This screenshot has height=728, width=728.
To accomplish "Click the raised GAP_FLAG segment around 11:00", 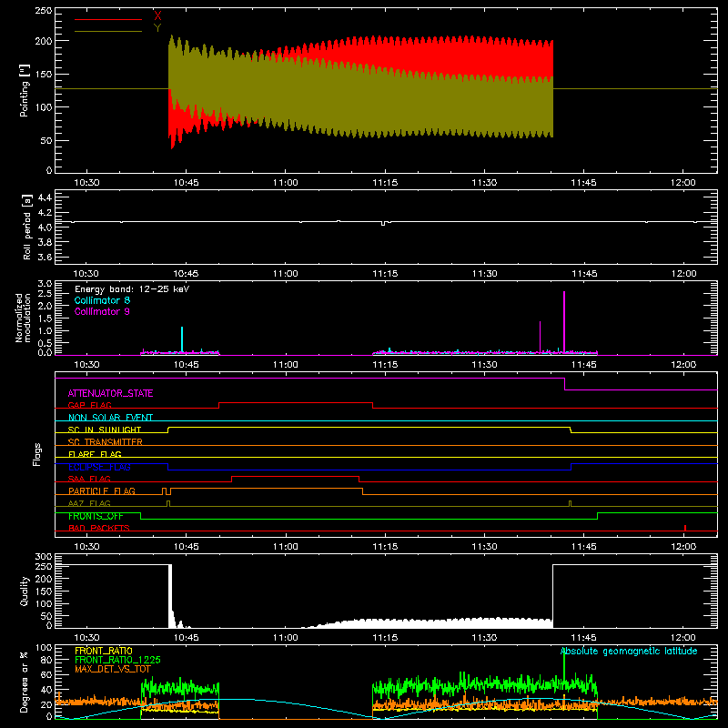I will pos(296,402).
